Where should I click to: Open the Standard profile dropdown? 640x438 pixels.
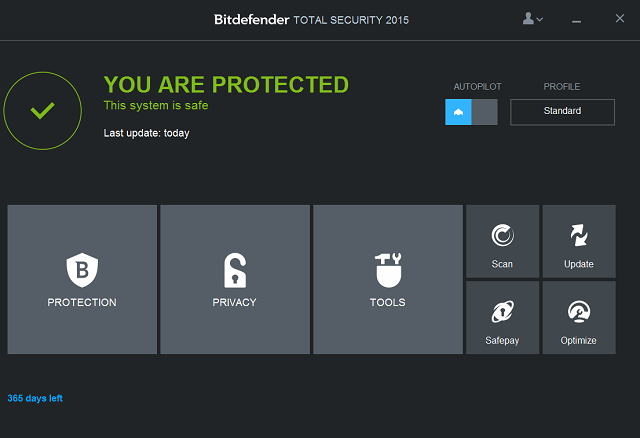click(562, 112)
